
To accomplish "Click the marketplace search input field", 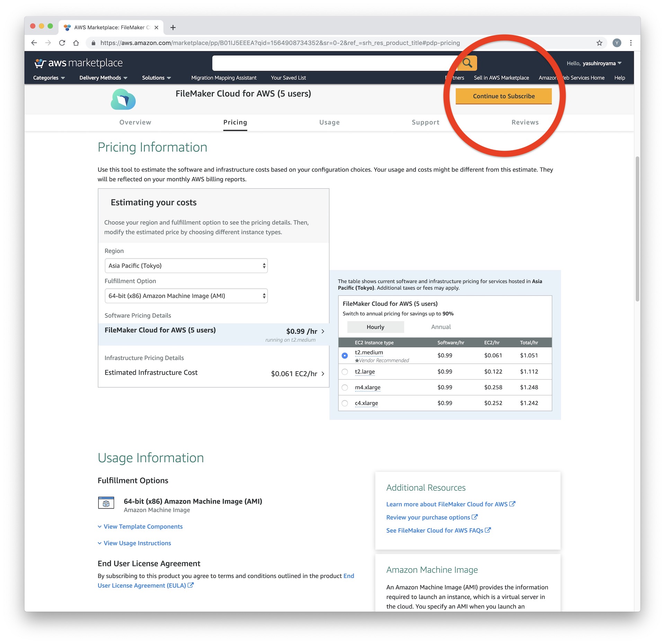I will (x=334, y=63).
